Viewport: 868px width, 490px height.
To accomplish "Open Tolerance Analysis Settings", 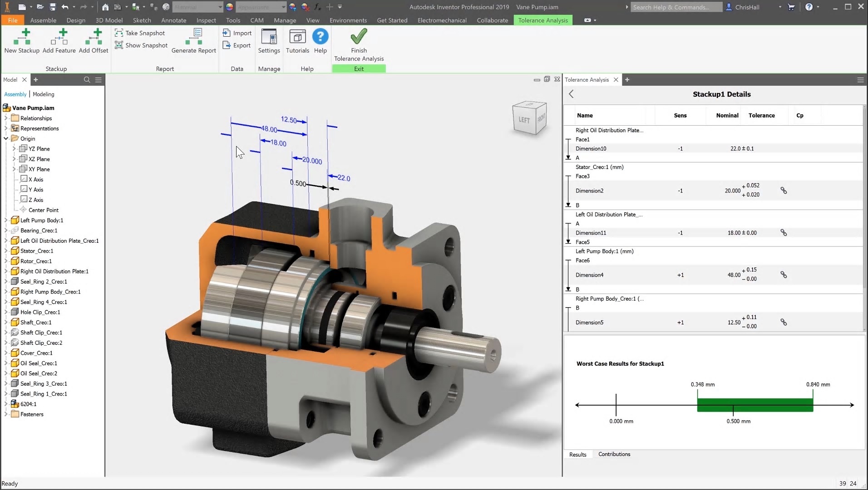I will [269, 41].
